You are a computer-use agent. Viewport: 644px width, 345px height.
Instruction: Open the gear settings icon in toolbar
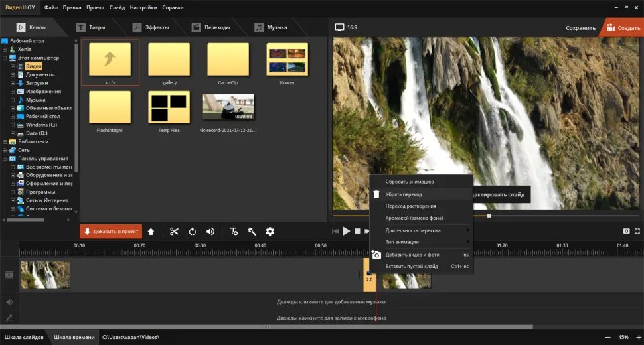pyautogui.click(x=270, y=232)
